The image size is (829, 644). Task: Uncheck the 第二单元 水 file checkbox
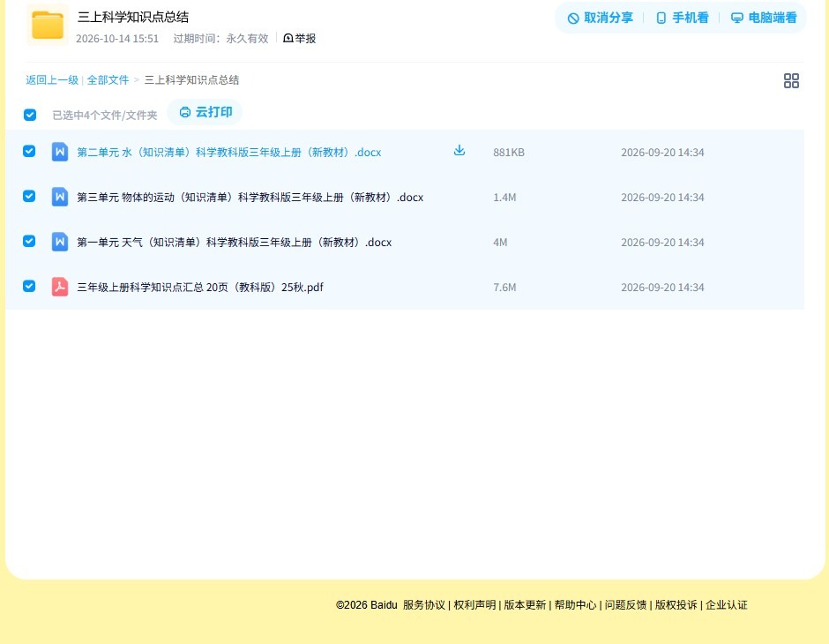pyautogui.click(x=29, y=151)
